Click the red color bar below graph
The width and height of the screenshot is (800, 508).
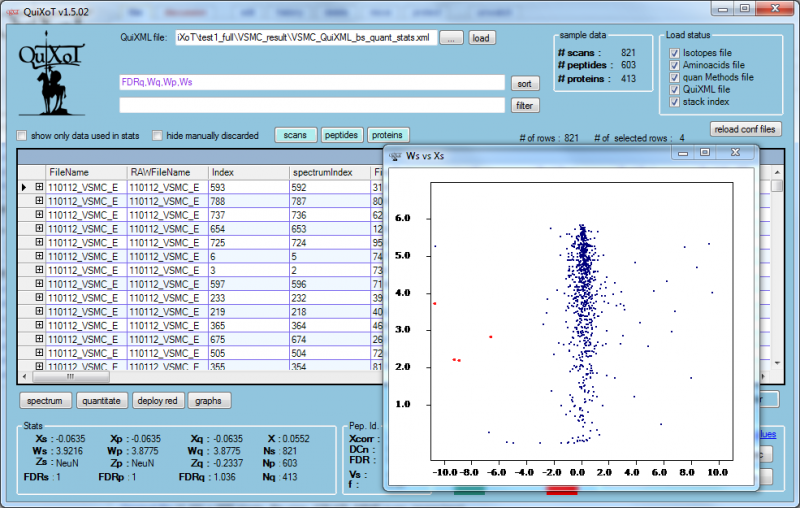pyautogui.click(x=561, y=491)
